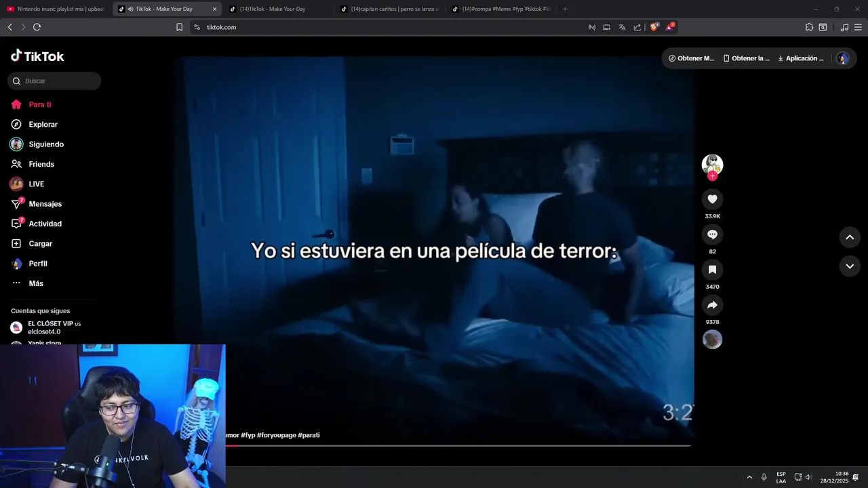Click the Obtener la ... app button
868x488 pixels.
click(747, 58)
